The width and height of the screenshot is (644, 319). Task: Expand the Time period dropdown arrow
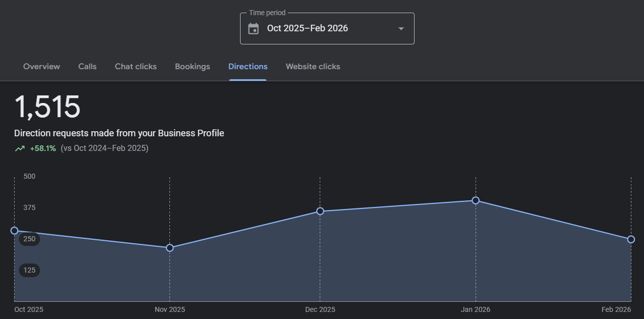click(401, 28)
